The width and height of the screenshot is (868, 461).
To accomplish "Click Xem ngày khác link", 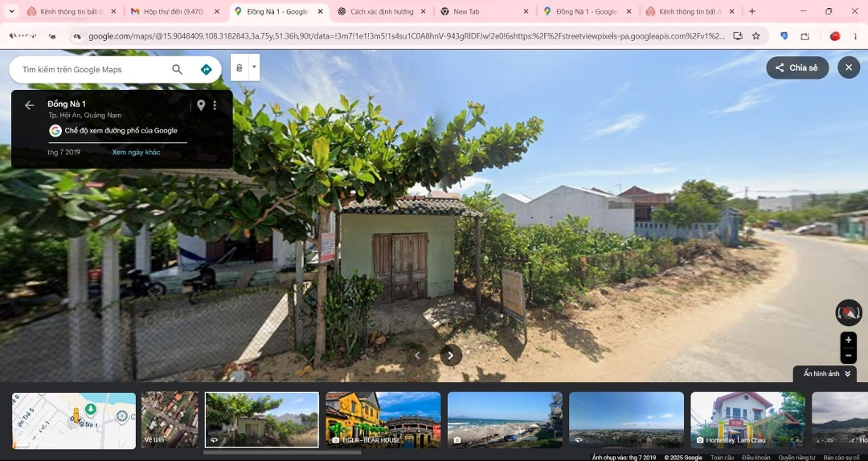I will (136, 152).
